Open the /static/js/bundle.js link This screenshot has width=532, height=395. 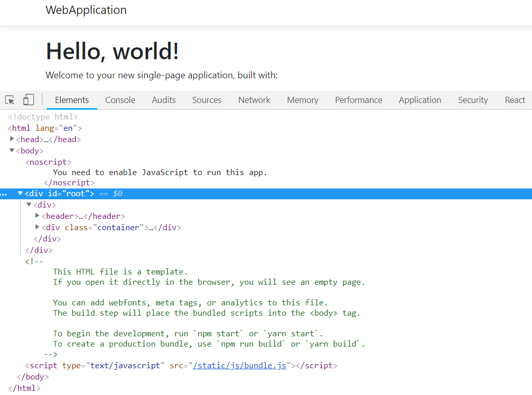tap(239, 366)
